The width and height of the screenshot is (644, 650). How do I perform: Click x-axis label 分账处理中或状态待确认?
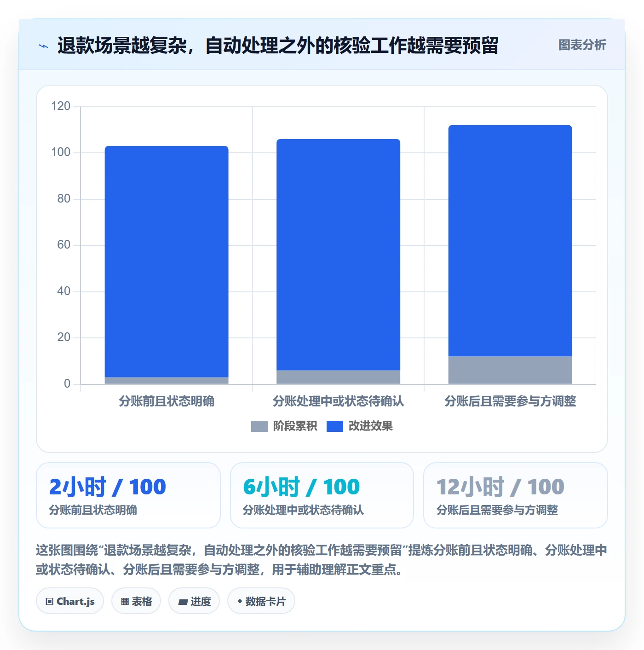coord(338,401)
